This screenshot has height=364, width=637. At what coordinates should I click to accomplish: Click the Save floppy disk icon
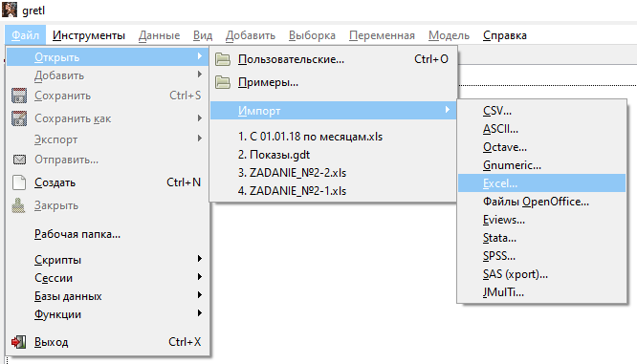(x=19, y=96)
